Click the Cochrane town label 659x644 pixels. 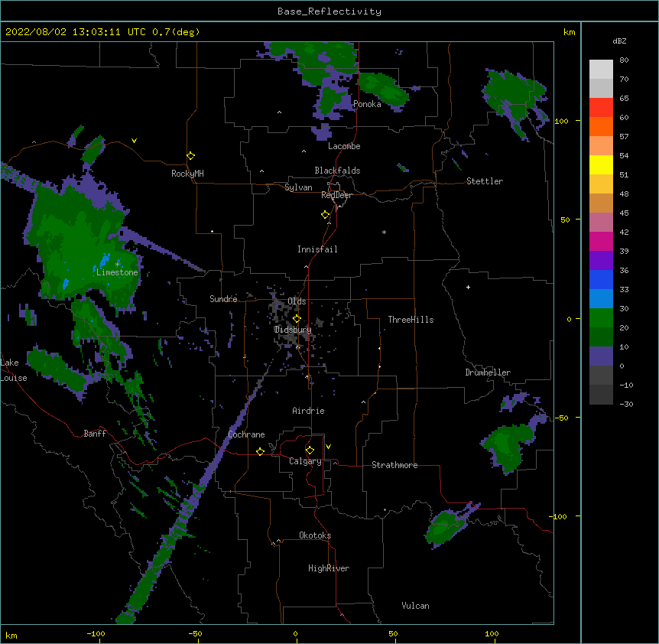click(246, 434)
